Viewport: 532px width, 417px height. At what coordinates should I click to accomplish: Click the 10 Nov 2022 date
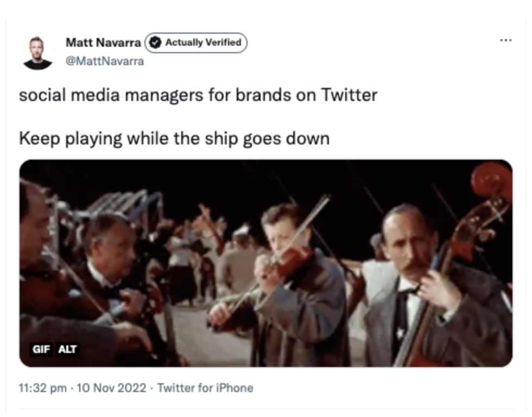[111, 388]
